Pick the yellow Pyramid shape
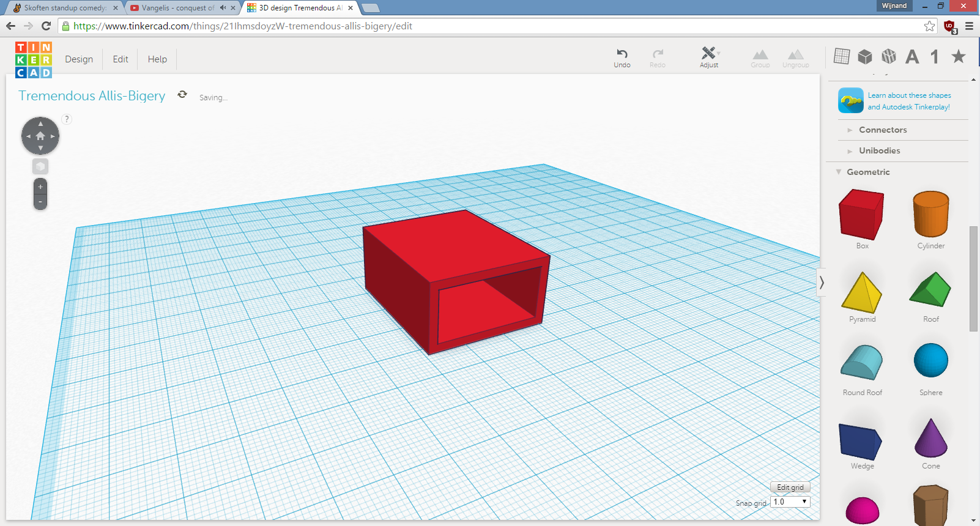Image resolution: width=980 pixels, height=526 pixels. [861, 292]
